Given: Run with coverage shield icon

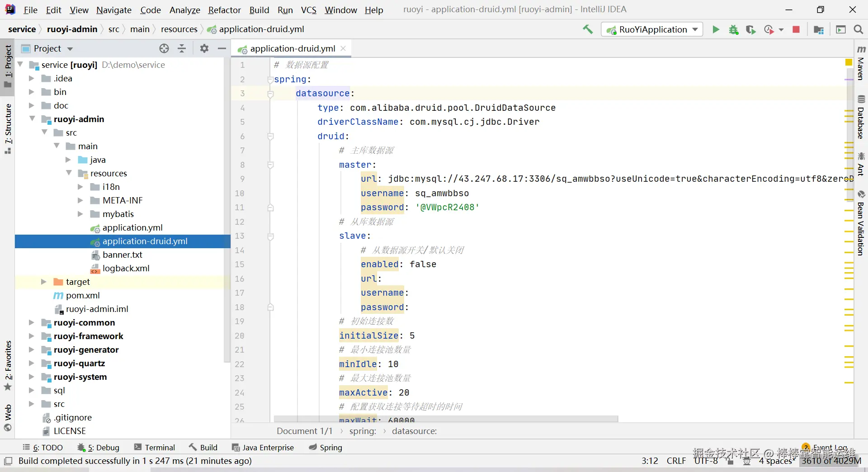Looking at the screenshot, I should point(751,30).
